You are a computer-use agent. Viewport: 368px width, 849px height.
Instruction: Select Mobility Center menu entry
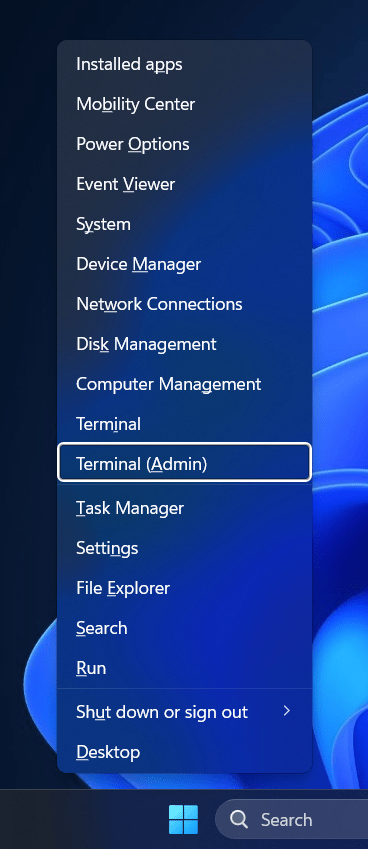[184, 104]
